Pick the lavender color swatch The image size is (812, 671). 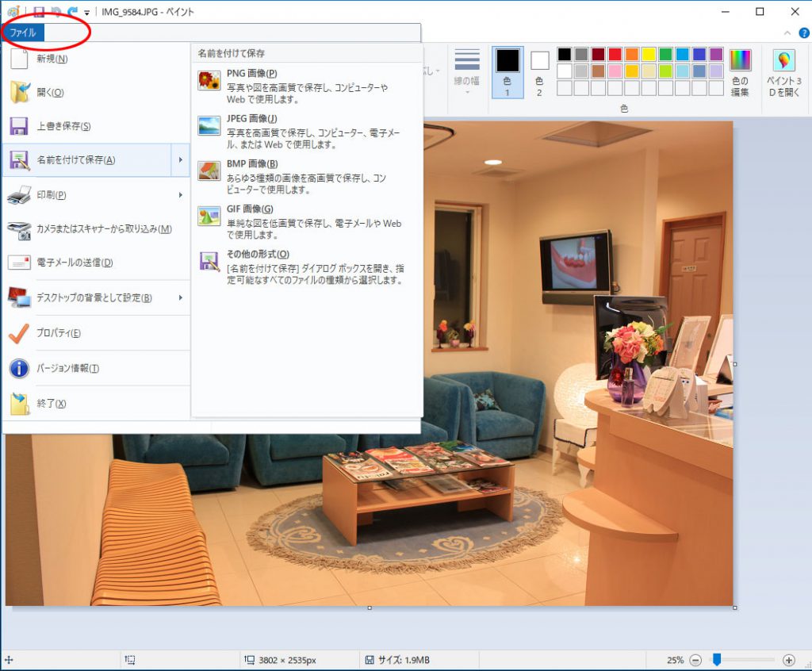pos(716,71)
